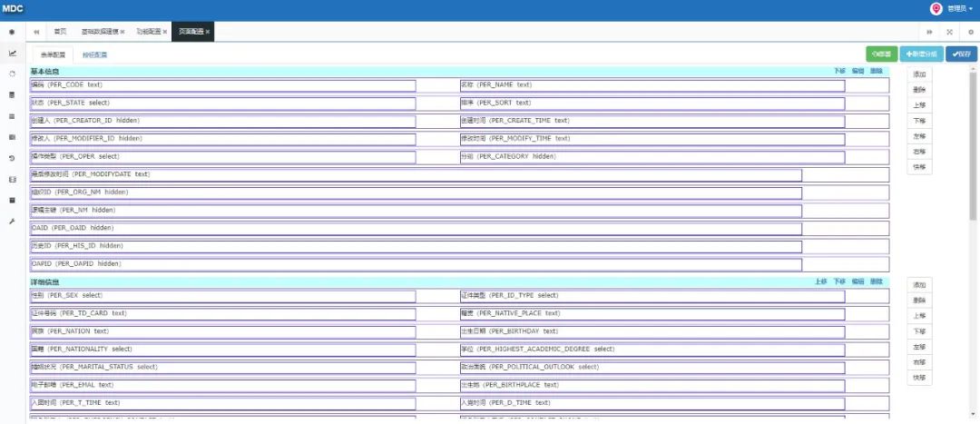The height and width of the screenshot is (424, 980).
Task: Click the circular spinner icon in left sidebar
Action: (x=12, y=74)
